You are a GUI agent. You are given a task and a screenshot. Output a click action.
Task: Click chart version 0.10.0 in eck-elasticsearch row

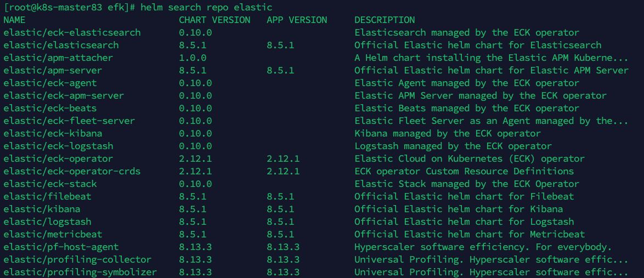tap(195, 32)
